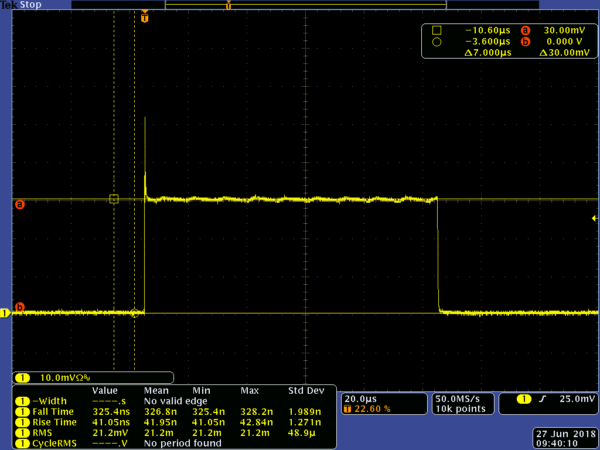This screenshot has height=450, width=600.
Task: Click the square cursor handle on the waveform
Action: coord(114,199)
